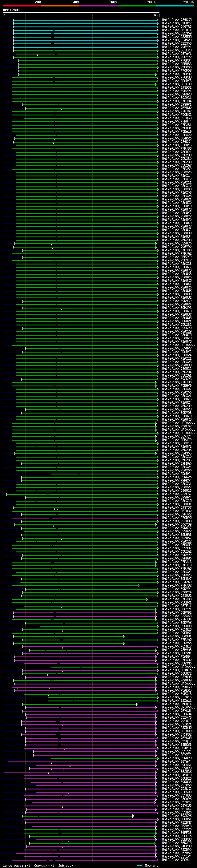
Task: Select label UniRef100_C3SBS3
Action: coord(176,768)
